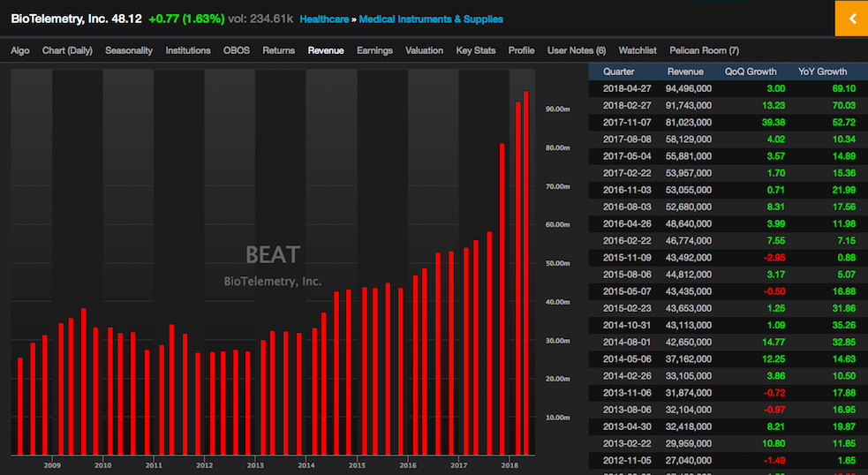Select the 2013-08-06 quarter date

pos(627,409)
